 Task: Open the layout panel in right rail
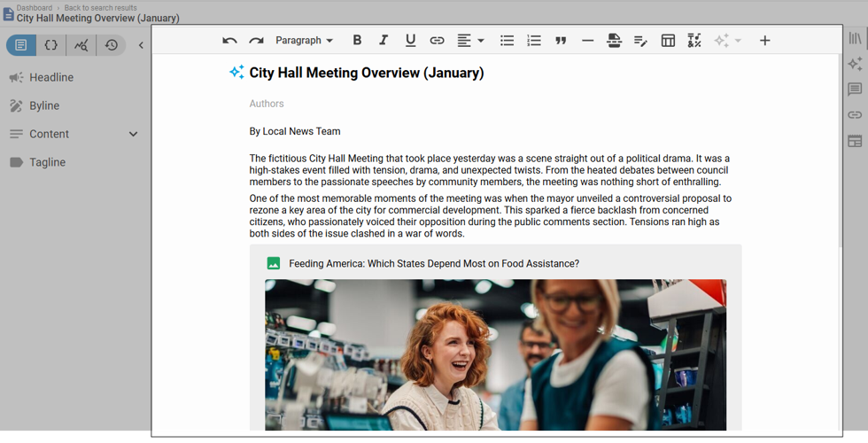[x=855, y=141]
